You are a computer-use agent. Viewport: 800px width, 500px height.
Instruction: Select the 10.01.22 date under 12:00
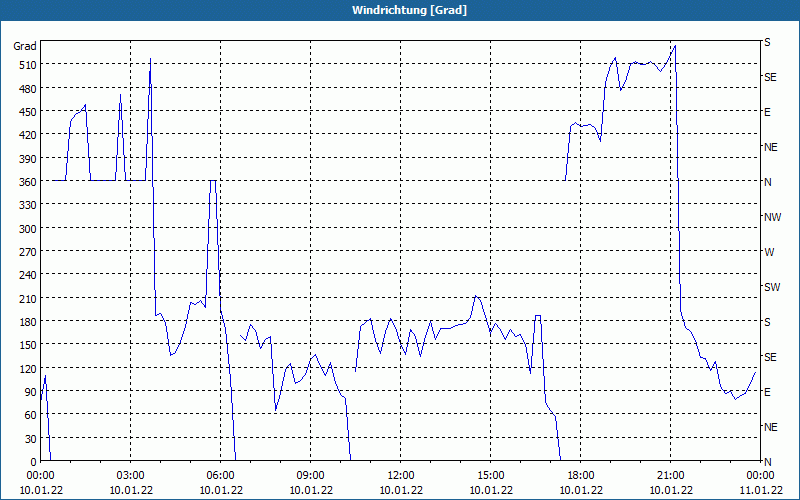pos(401,490)
